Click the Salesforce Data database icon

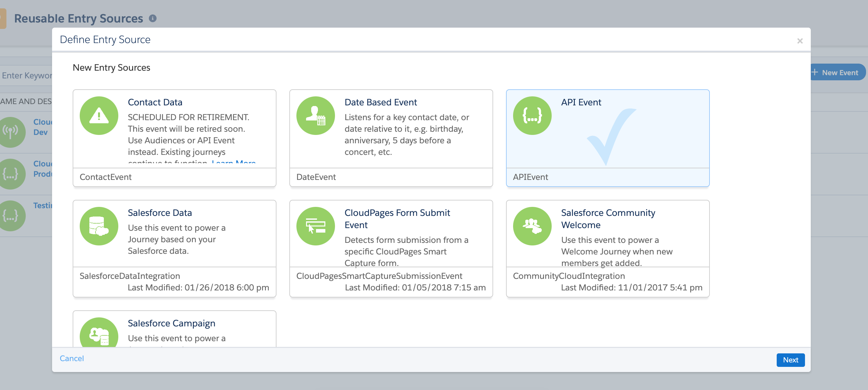click(99, 226)
